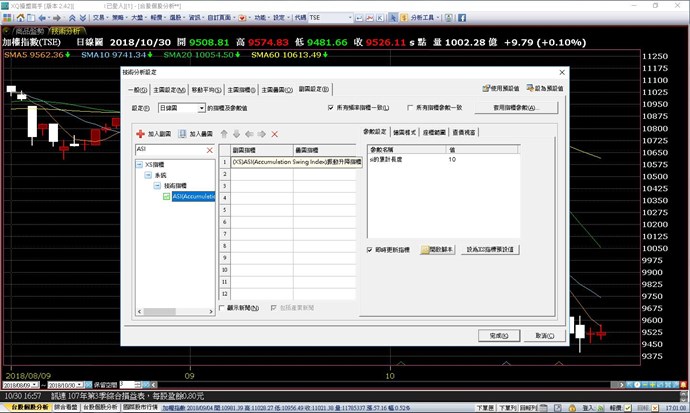Click the 完成 button

coord(497,335)
